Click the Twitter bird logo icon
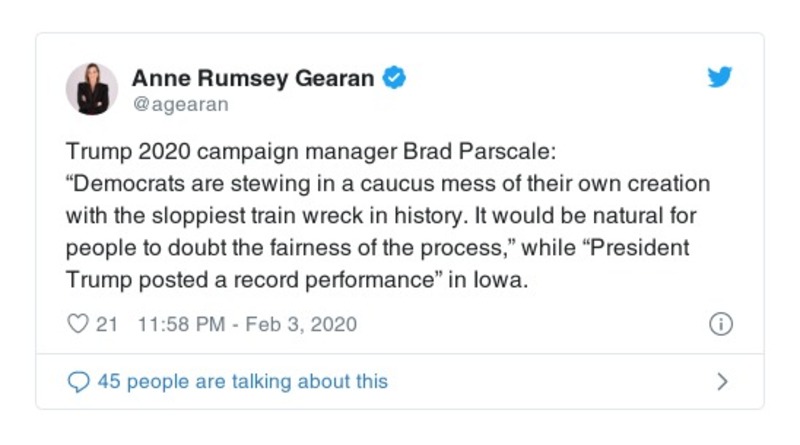Viewport: 800px width, 445px height. pyautogui.click(x=720, y=78)
